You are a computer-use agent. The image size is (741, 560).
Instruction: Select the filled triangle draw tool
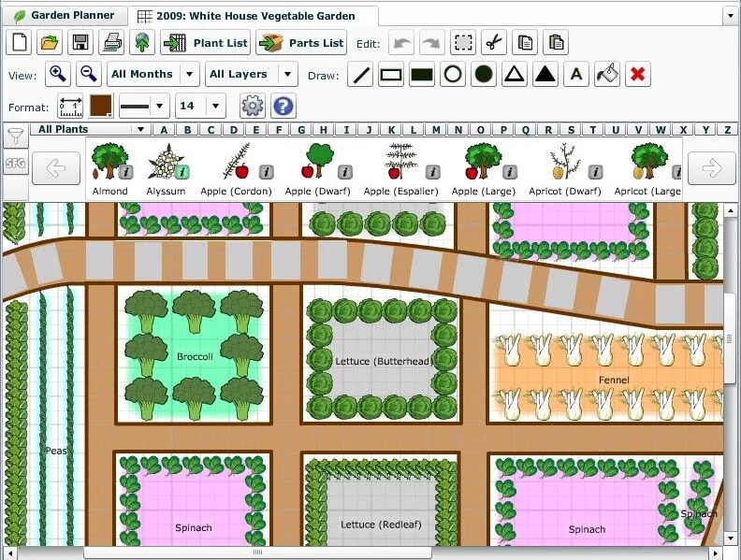pyautogui.click(x=545, y=74)
